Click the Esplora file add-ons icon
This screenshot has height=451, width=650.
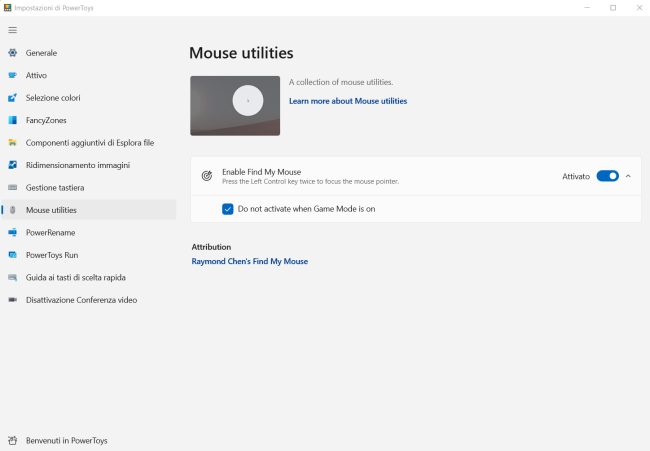click(x=12, y=143)
